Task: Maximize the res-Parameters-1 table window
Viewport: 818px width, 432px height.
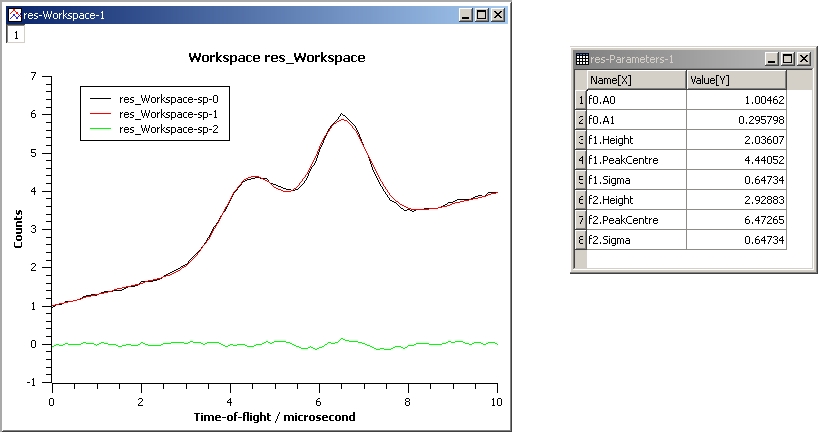Action: point(787,59)
